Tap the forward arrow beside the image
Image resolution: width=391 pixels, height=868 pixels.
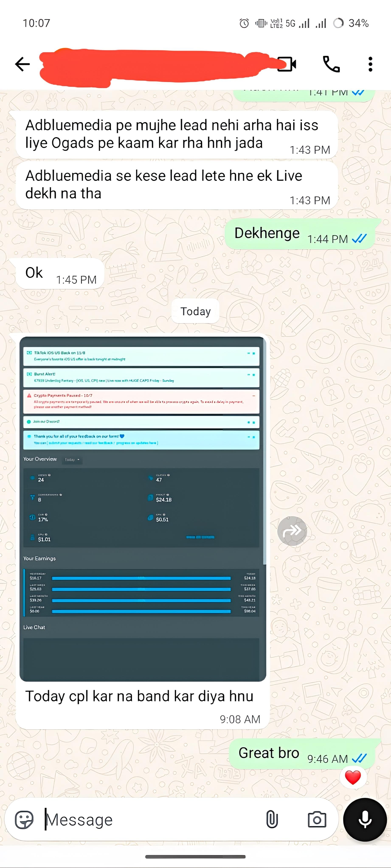click(292, 531)
